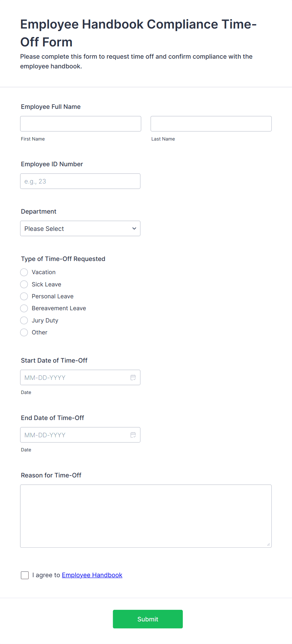The height and width of the screenshot is (644, 292).
Task: Tick the I agree checkbox
Action: pos(25,575)
